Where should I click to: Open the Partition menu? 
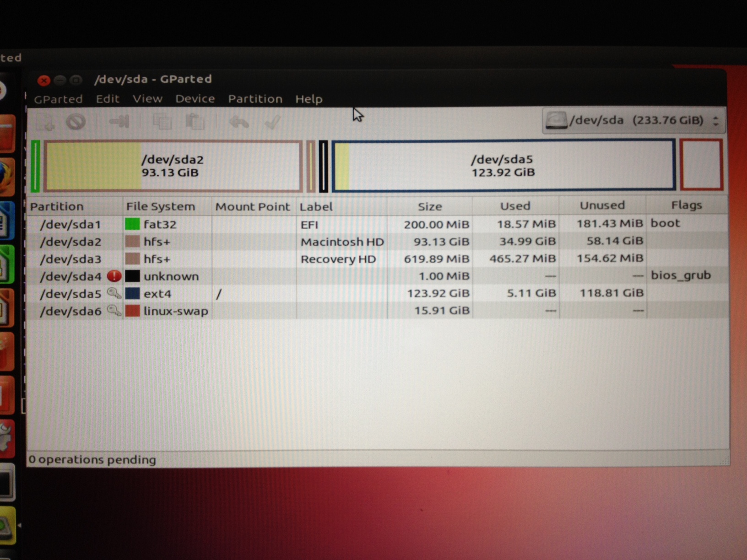point(255,99)
